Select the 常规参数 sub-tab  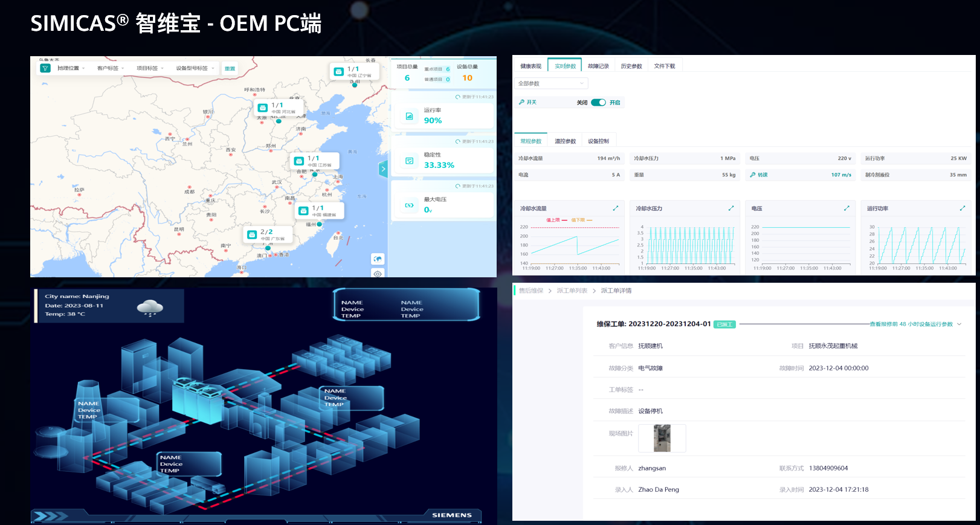click(530, 141)
